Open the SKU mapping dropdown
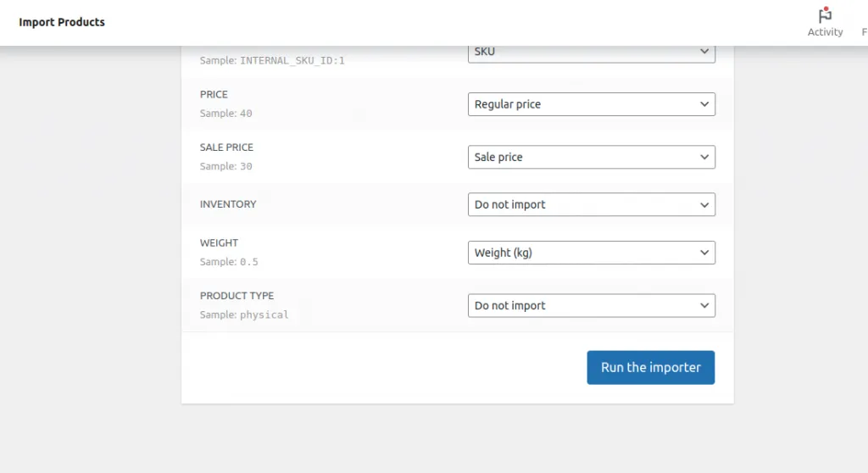The image size is (868, 473). coord(591,53)
